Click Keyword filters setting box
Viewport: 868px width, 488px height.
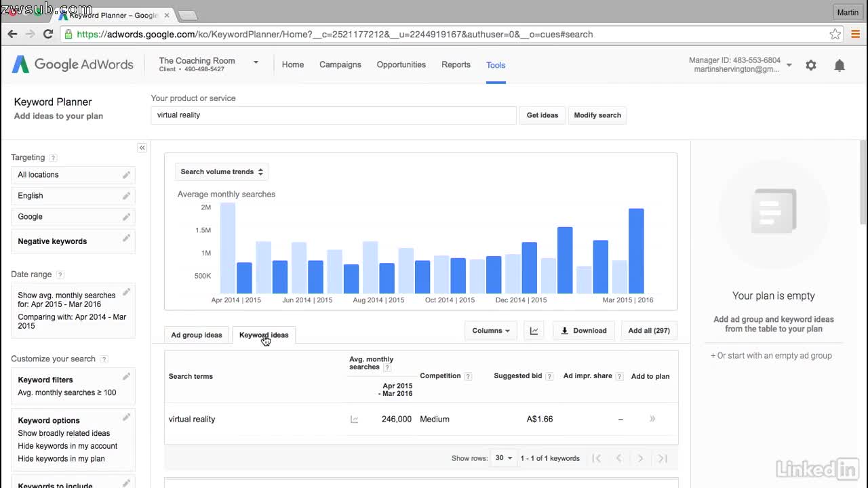pos(73,386)
